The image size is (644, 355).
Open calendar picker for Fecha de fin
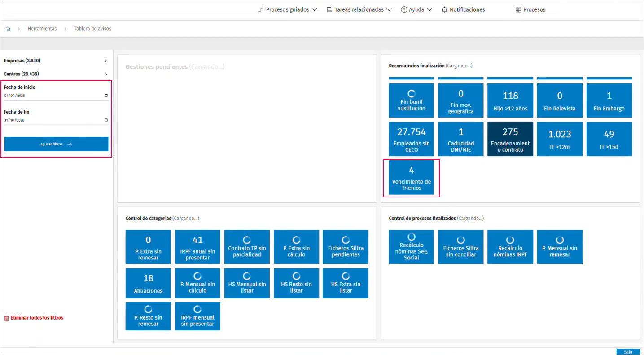(106, 120)
